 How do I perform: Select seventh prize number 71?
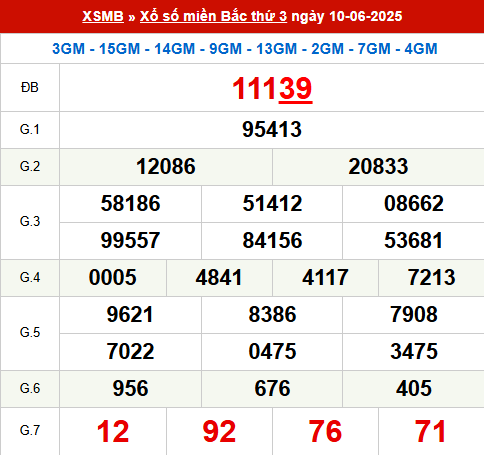[x=430, y=432]
